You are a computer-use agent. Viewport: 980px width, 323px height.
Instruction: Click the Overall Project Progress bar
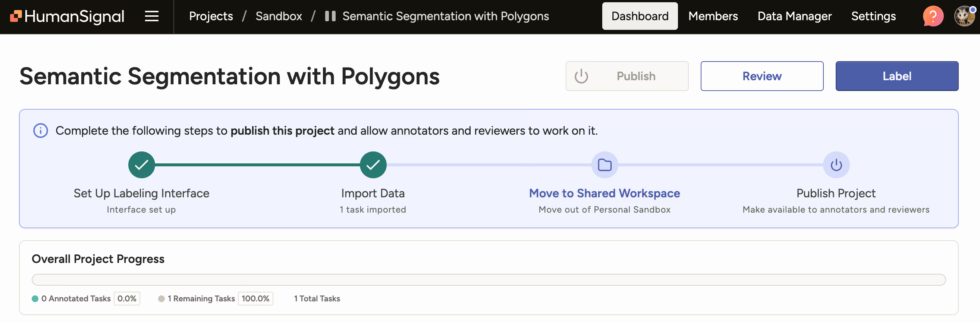(x=489, y=280)
